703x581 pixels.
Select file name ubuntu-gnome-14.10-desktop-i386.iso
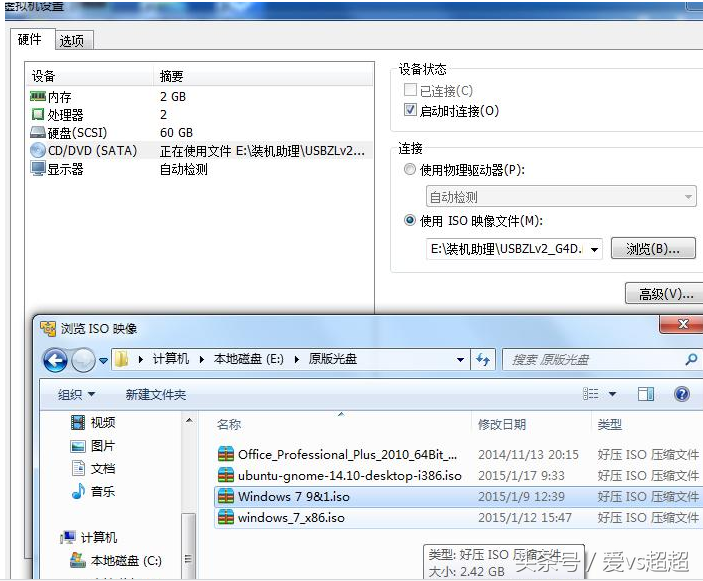[350, 475]
